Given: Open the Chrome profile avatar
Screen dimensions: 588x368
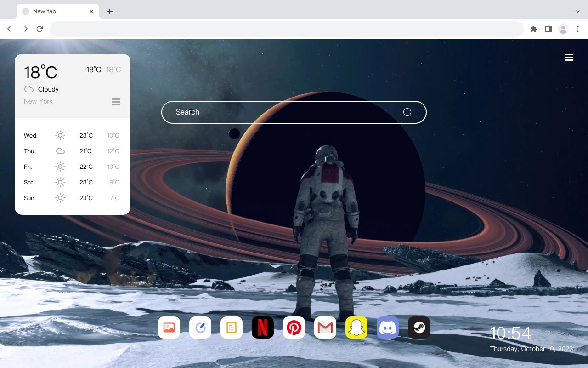Looking at the screenshot, I should pyautogui.click(x=563, y=29).
